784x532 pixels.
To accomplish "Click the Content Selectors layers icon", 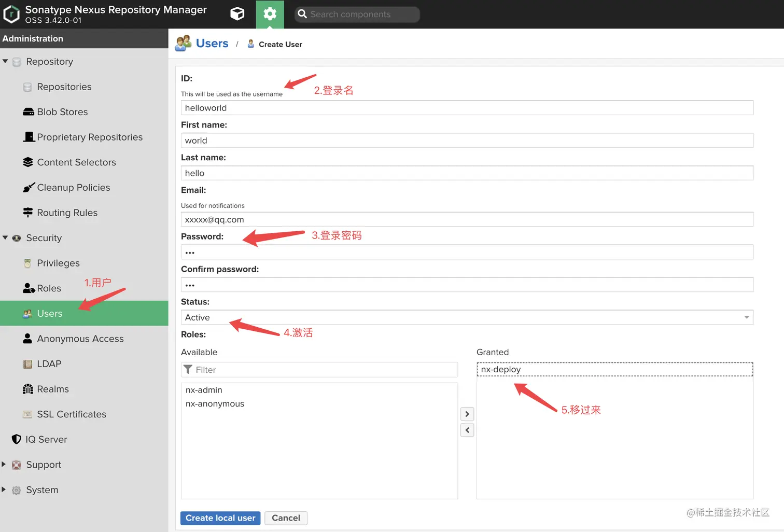I will point(28,162).
